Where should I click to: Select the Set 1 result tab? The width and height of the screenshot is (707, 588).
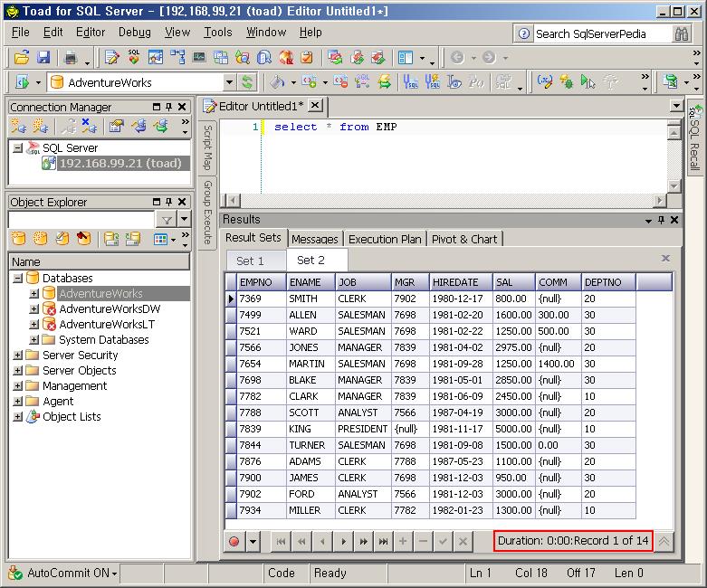coord(250,261)
